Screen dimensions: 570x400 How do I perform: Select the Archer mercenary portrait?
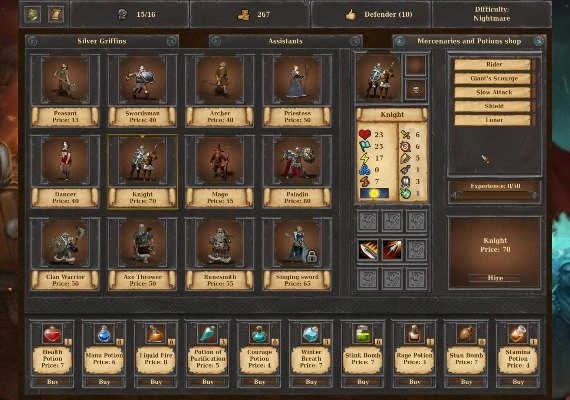click(220, 79)
